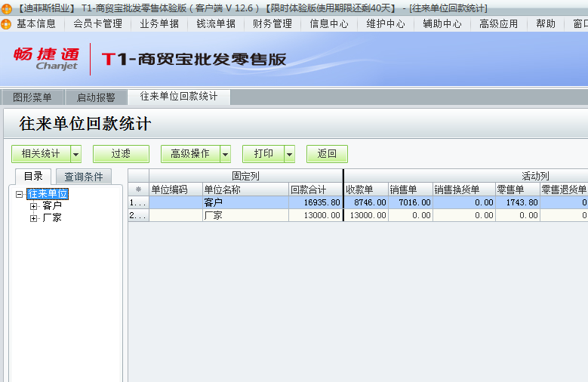
Task: Open the 相关统计 dropdown arrow
Action: pos(76,154)
